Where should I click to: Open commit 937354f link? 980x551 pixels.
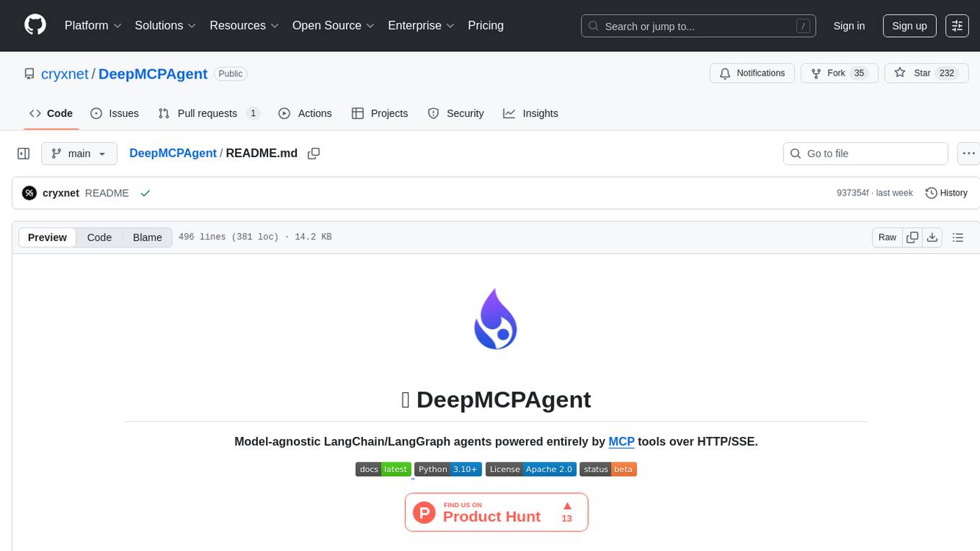click(852, 193)
